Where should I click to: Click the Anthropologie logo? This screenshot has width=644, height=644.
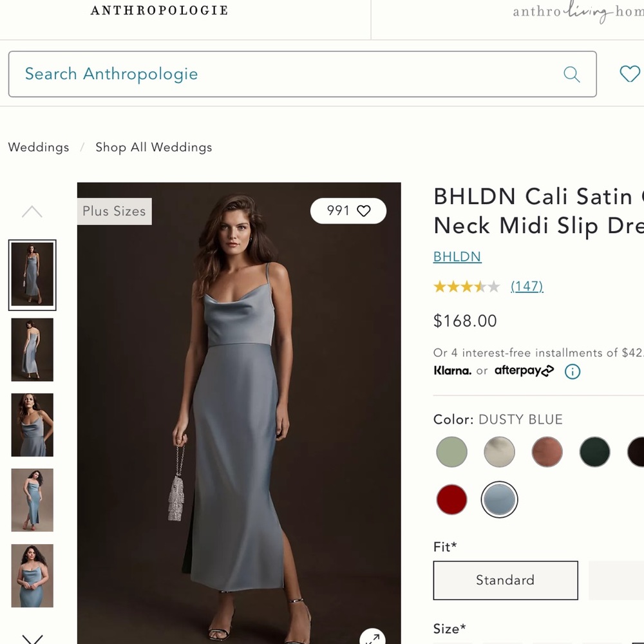159,10
